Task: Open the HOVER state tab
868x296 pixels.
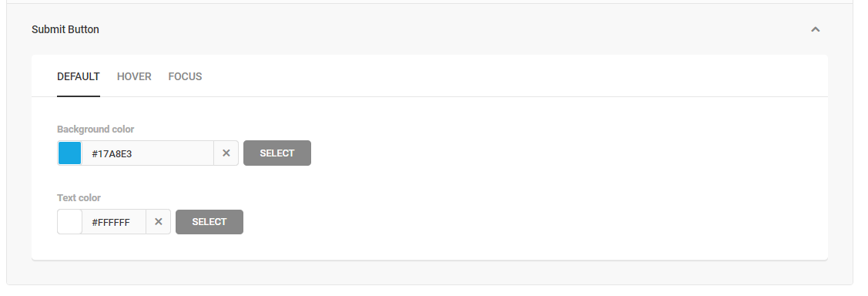Action: coord(134,76)
